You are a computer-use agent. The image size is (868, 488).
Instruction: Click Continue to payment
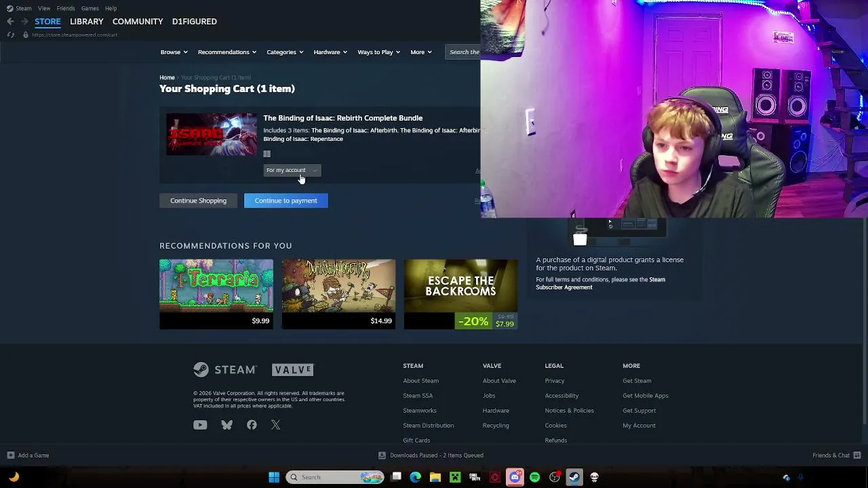tap(285, 201)
